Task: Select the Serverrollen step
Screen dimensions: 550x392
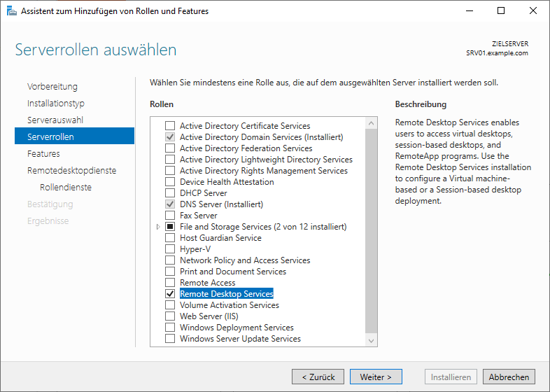Action: coord(74,136)
